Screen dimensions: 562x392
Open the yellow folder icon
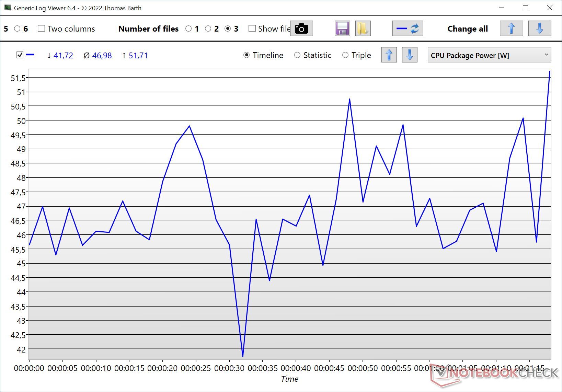pos(363,28)
